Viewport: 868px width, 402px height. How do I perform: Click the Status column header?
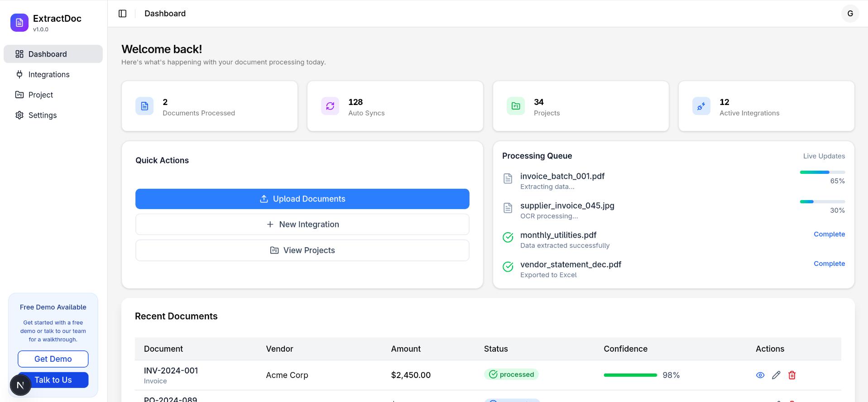coord(496,349)
